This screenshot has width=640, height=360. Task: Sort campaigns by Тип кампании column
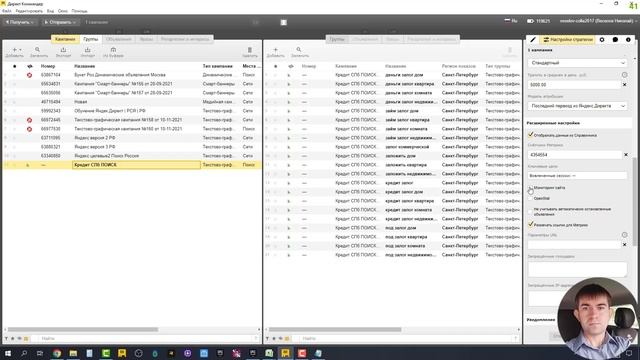[x=218, y=66]
